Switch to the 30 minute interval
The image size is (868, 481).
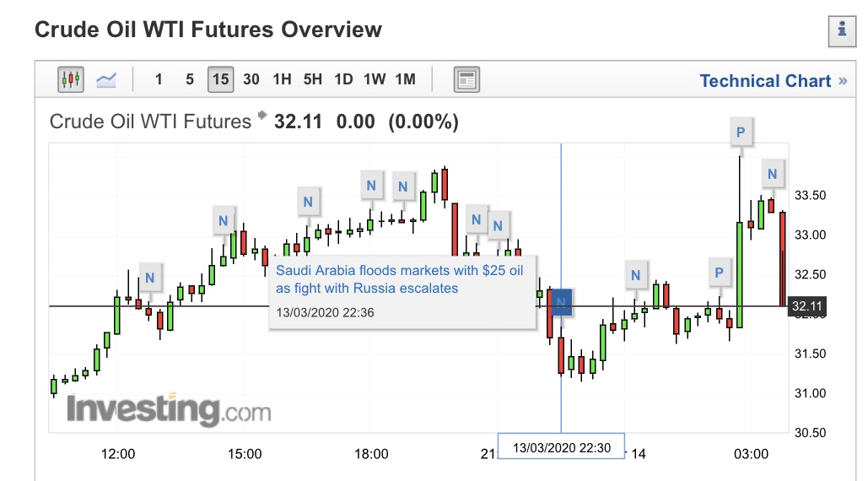coord(251,80)
